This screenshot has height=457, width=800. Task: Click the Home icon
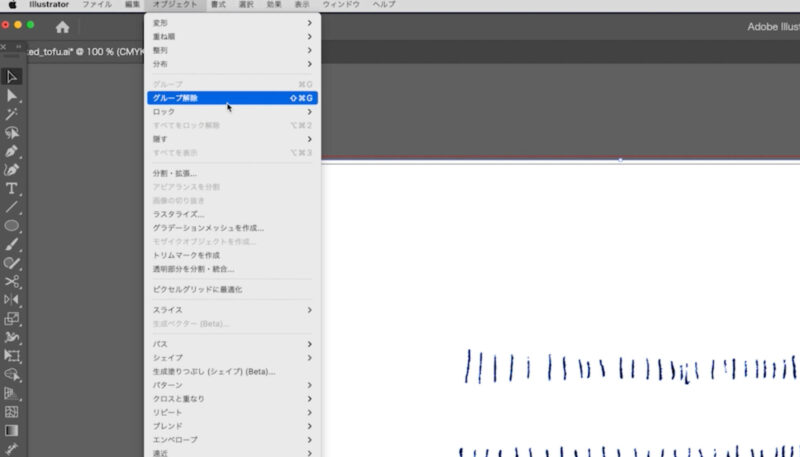(62, 27)
